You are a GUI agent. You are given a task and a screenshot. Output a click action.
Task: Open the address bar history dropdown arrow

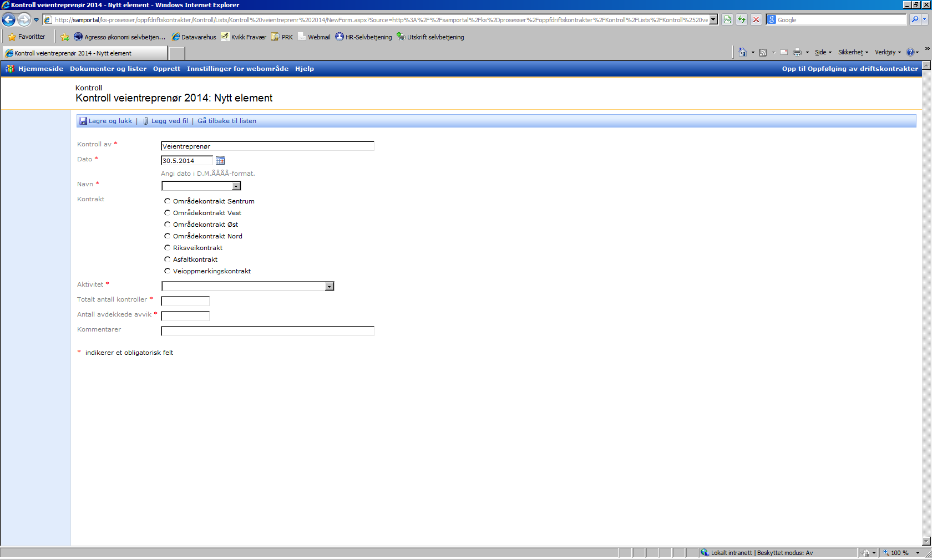(713, 19)
